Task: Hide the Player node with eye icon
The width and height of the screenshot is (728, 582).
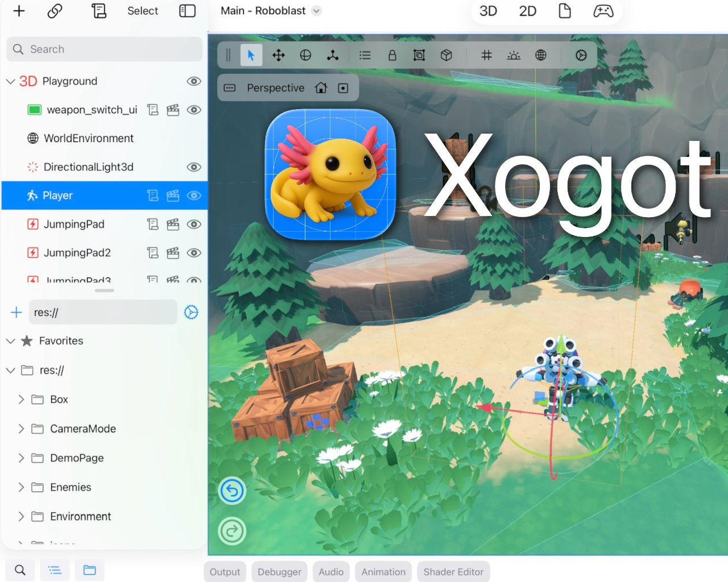Action: (x=194, y=196)
